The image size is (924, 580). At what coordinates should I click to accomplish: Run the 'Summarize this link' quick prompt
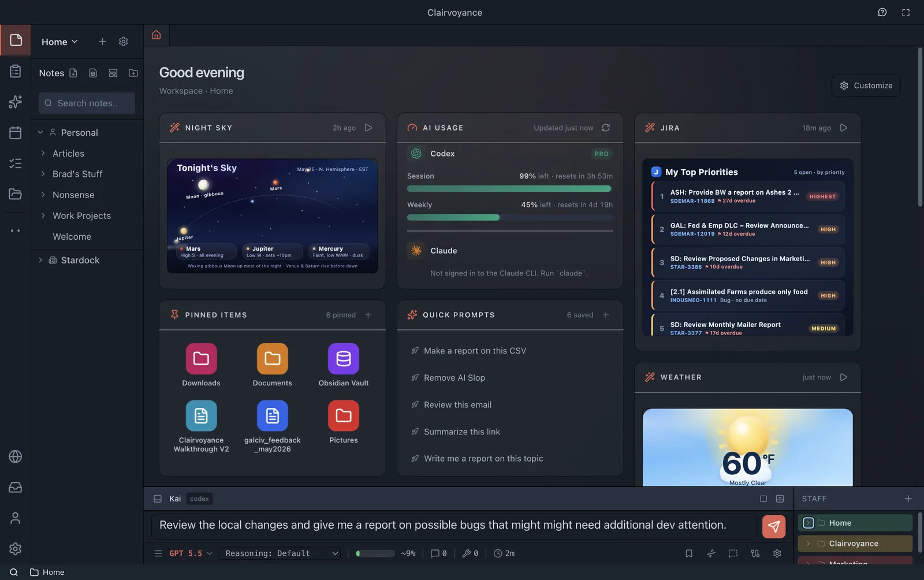(x=461, y=432)
